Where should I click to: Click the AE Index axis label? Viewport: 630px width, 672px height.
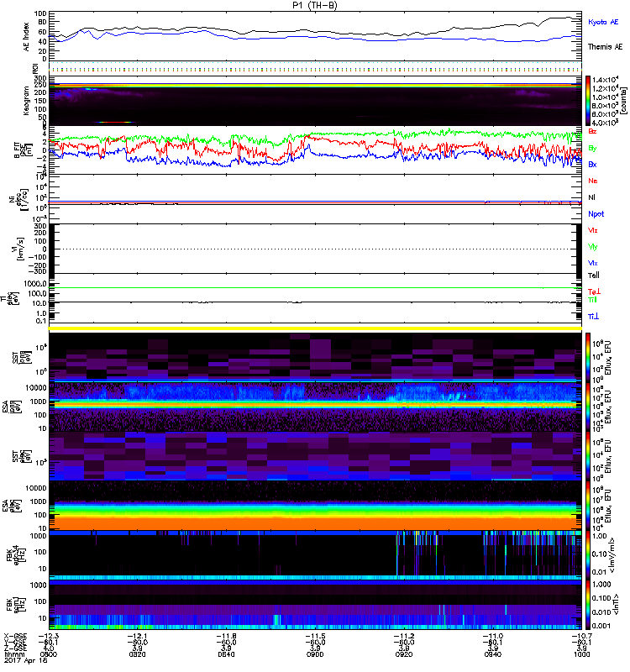coord(27,37)
